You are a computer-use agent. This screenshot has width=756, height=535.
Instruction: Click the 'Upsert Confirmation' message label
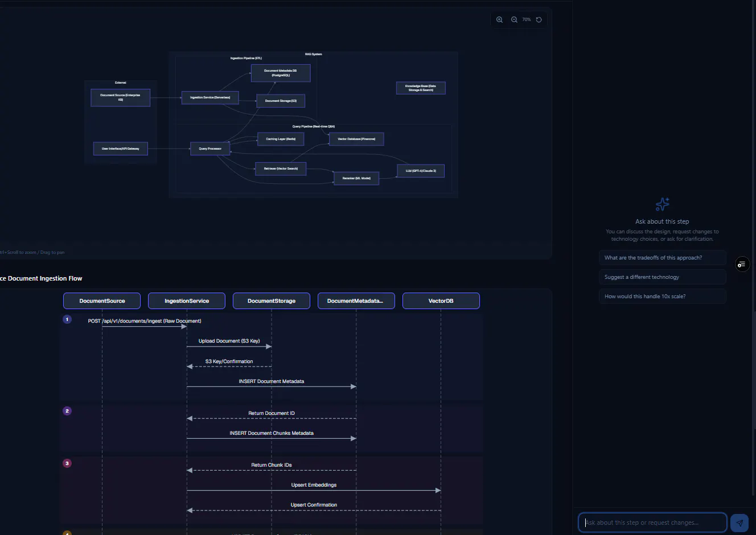pos(314,505)
